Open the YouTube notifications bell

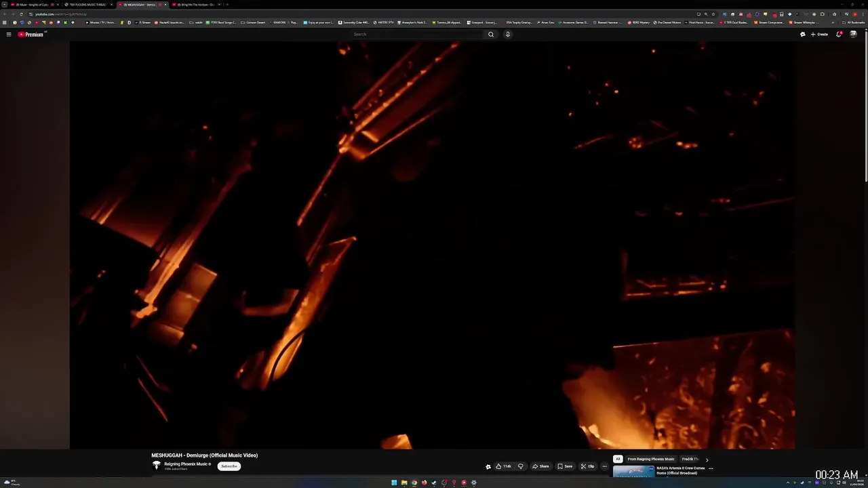839,34
